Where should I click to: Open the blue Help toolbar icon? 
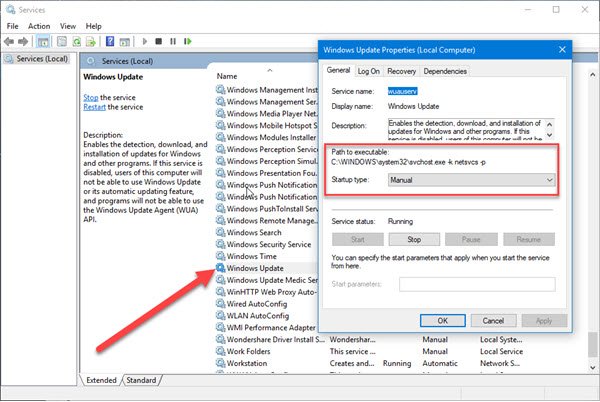(110, 41)
